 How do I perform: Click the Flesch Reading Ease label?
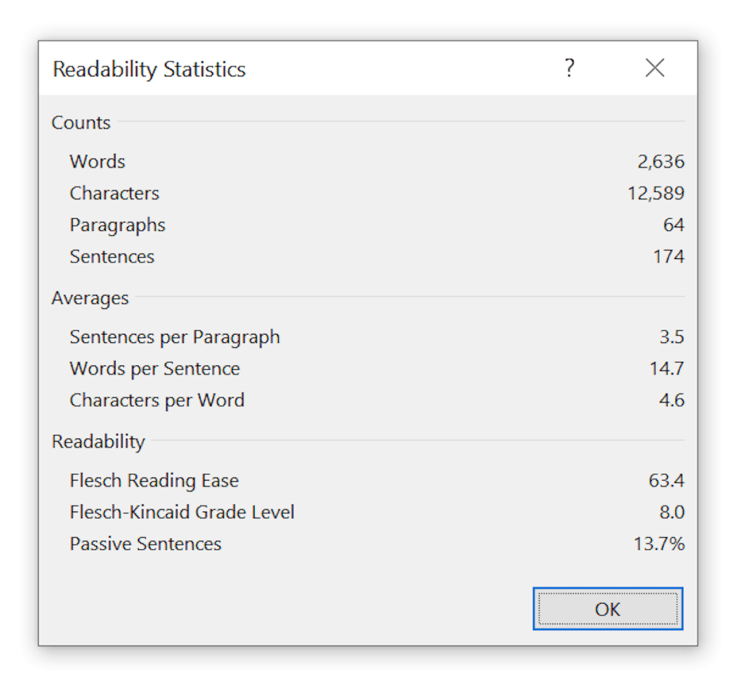tap(153, 481)
